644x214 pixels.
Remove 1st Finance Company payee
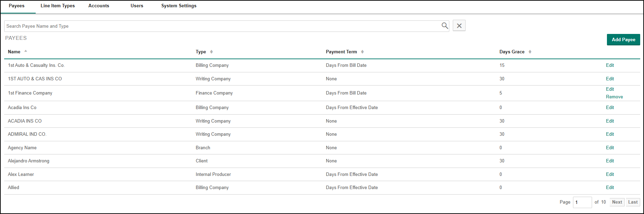click(614, 97)
